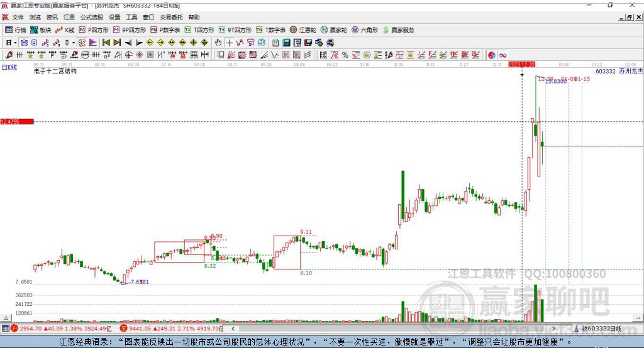Select the pencil drawing tool
644x348 pixels.
point(9,55)
